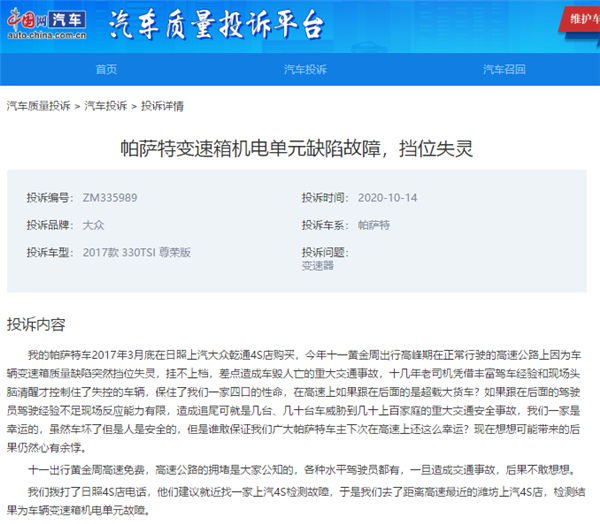Click the complaint issue value 变速器

(x=318, y=266)
